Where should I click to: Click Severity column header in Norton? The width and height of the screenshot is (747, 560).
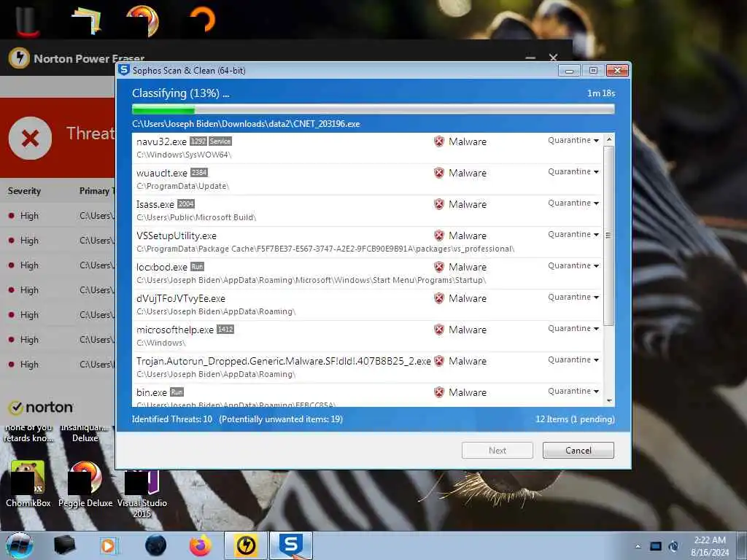(x=24, y=191)
